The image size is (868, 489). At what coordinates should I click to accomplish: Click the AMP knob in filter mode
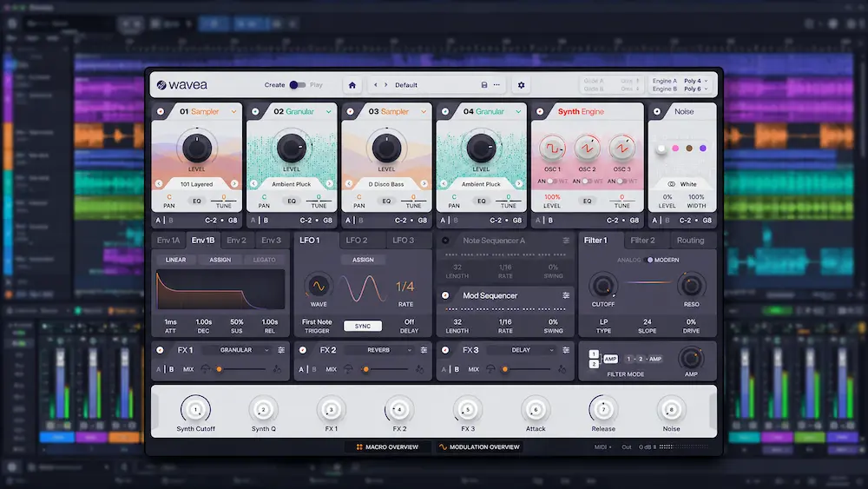point(690,359)
